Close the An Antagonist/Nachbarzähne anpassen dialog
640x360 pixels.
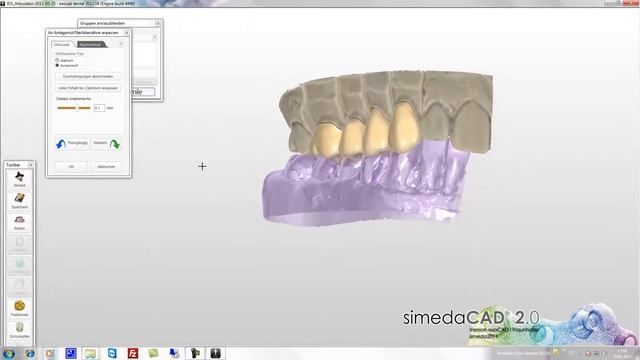coord(127,33)
